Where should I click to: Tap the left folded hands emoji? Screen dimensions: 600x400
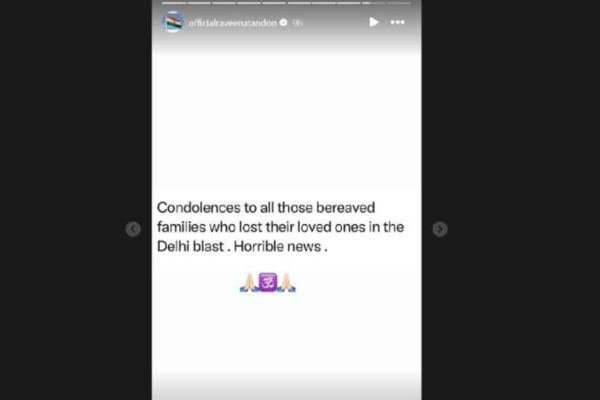coord(249,283)
